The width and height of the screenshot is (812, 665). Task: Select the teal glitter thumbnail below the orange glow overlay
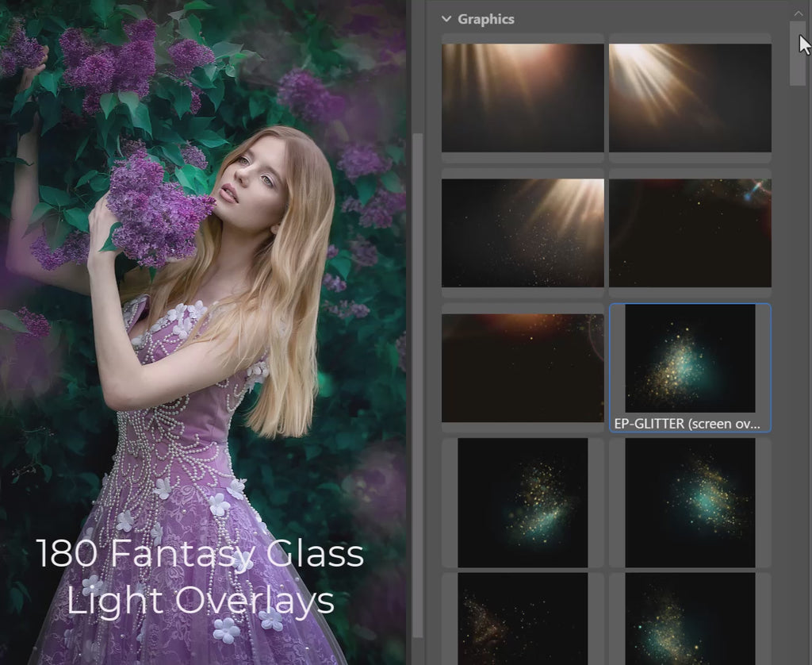(523, 502)
